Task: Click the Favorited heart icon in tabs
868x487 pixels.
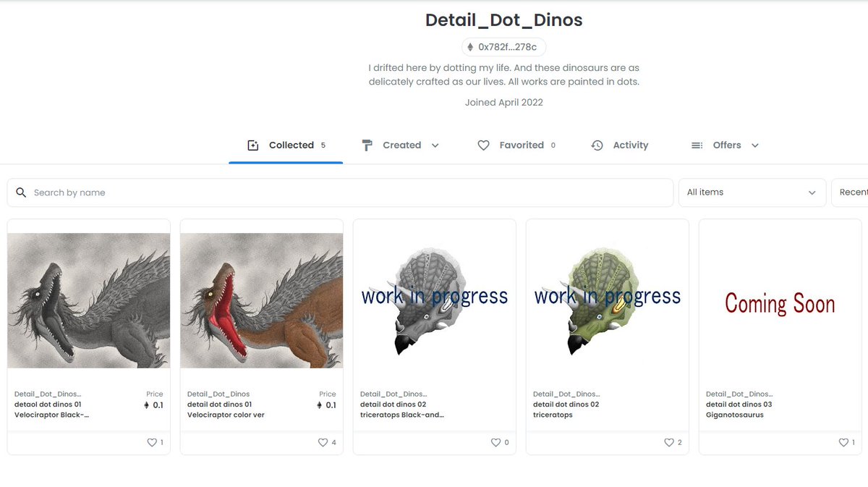Action: coord(484,145)
